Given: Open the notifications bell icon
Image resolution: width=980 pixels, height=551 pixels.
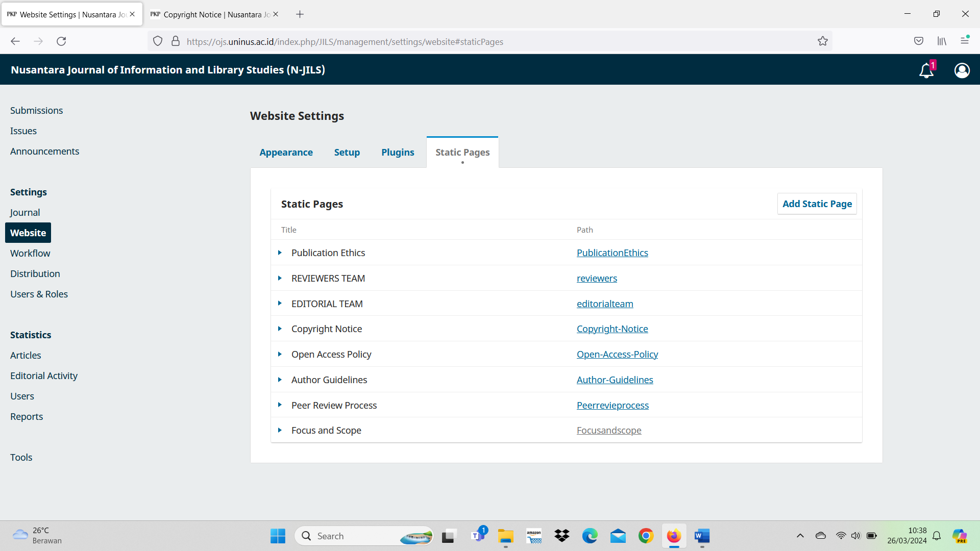Looking at the screenshot, I should coord(926,70).
